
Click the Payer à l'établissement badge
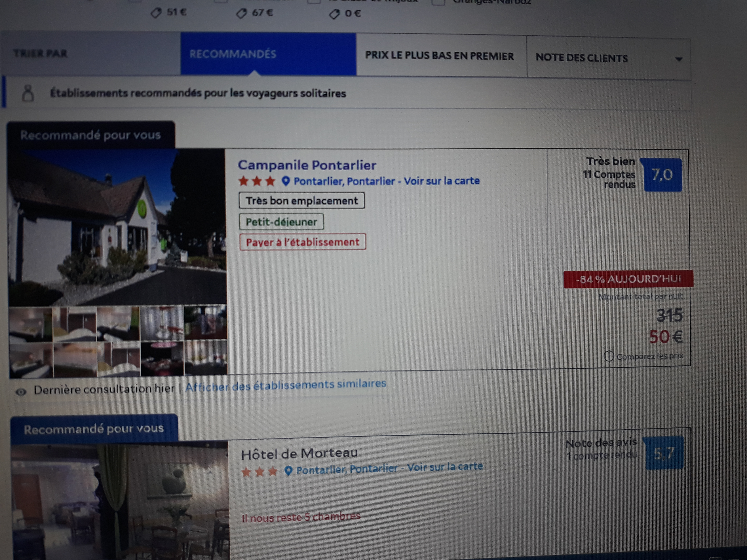point(303,242)
